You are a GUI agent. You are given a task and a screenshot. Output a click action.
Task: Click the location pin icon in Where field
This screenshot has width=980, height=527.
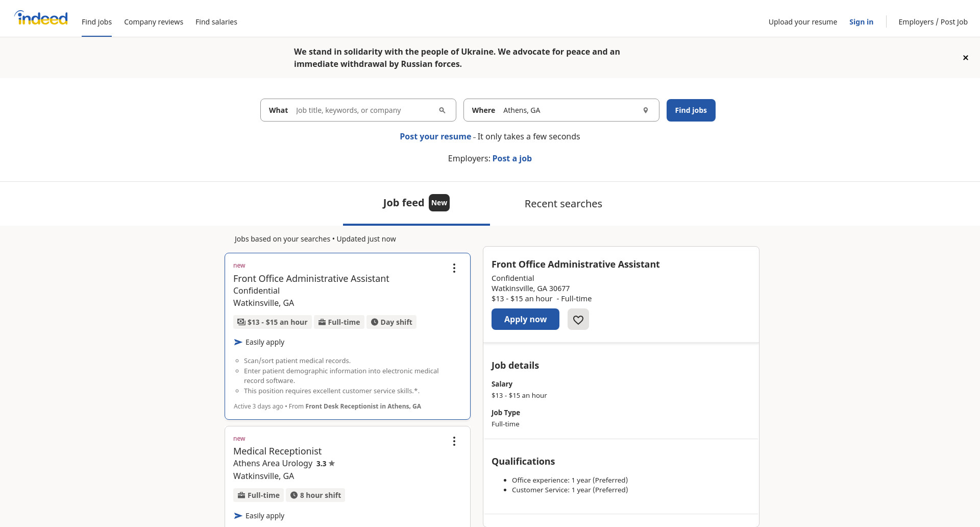click(x=645, y=110)
